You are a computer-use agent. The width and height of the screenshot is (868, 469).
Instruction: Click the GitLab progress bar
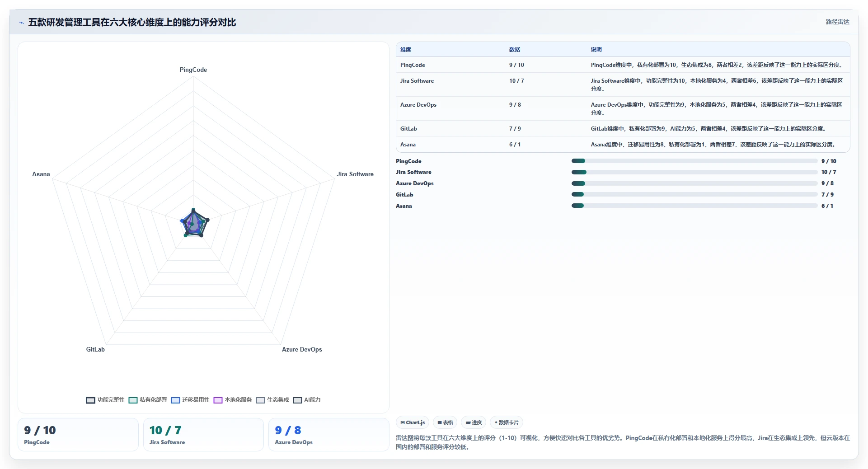point(694,195)
